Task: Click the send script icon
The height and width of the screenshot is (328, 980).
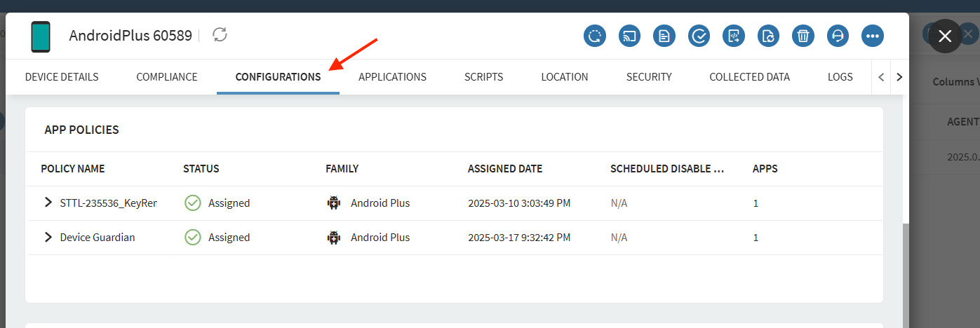Action: 734,36
